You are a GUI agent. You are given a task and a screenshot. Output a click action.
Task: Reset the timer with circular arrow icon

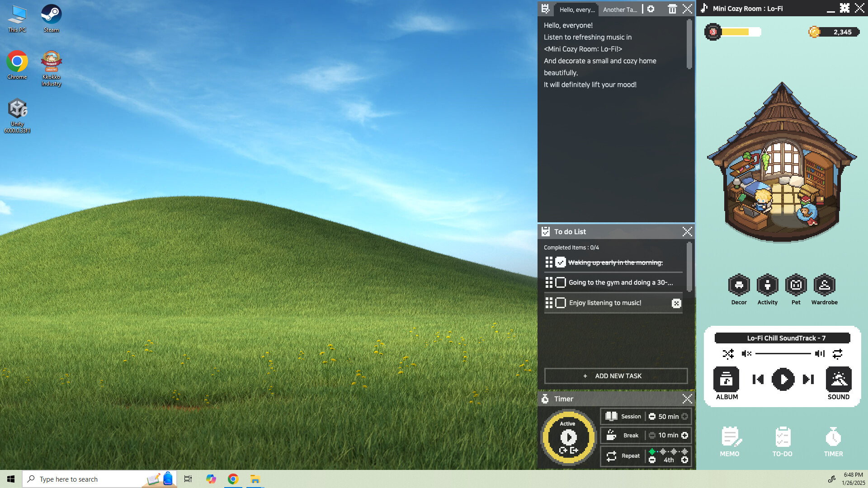[563, 450]
